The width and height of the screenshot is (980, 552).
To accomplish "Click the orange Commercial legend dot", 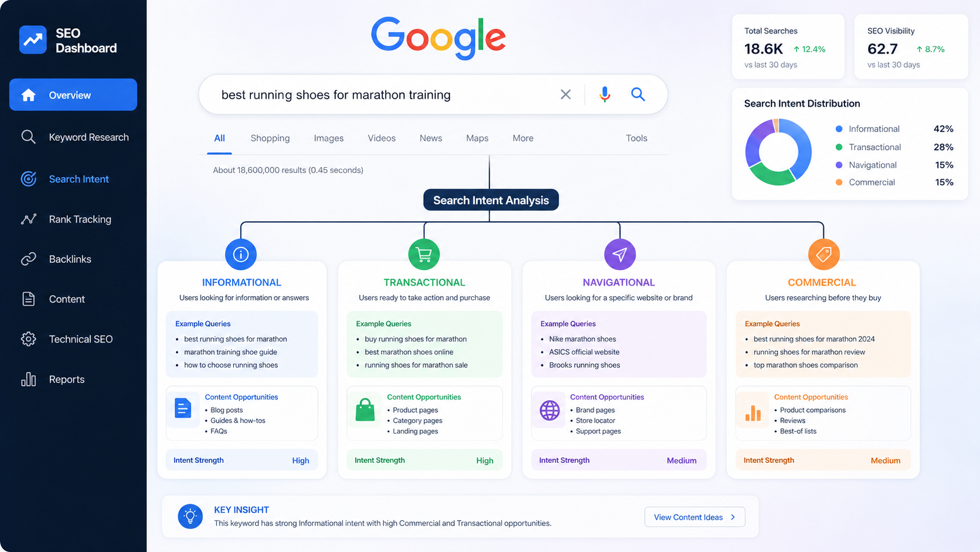I will tap(839, 182).
